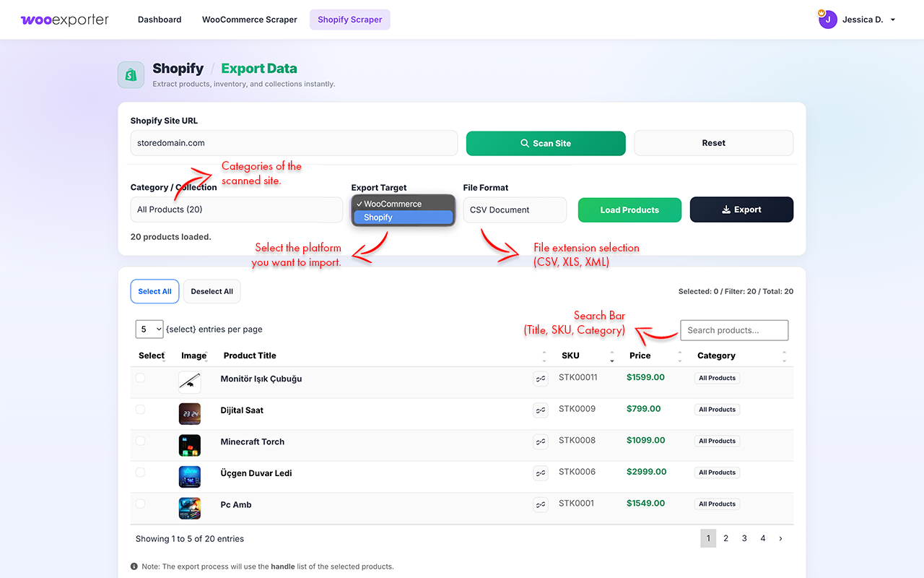The height and width of the screenshot is (578, 924).
Task: Open link icon for Dijital Saat
Action: 540,410
